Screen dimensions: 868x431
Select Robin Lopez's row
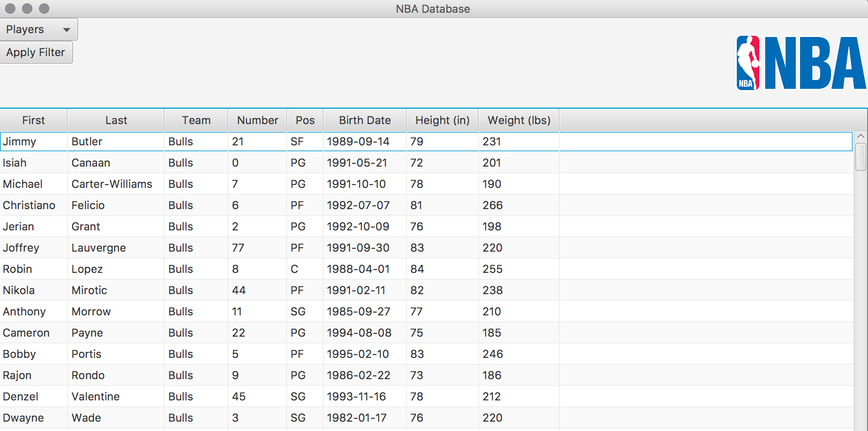(255, 269)
